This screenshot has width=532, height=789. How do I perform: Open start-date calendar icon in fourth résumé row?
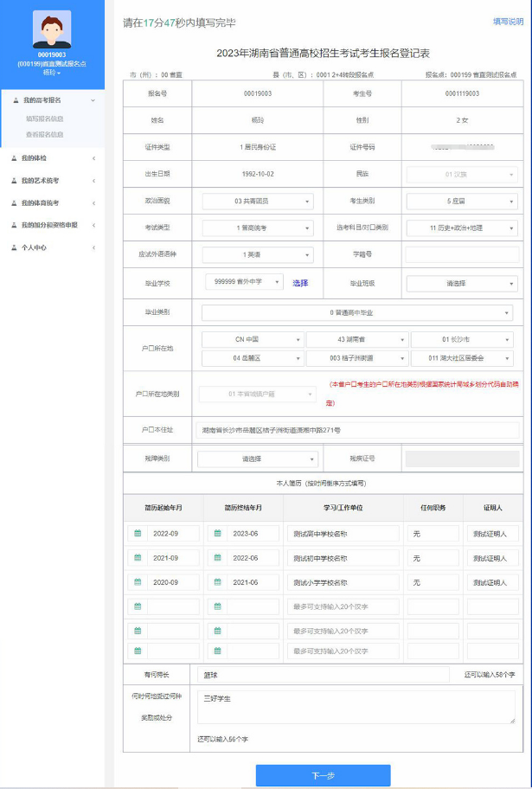coord(138,606)
